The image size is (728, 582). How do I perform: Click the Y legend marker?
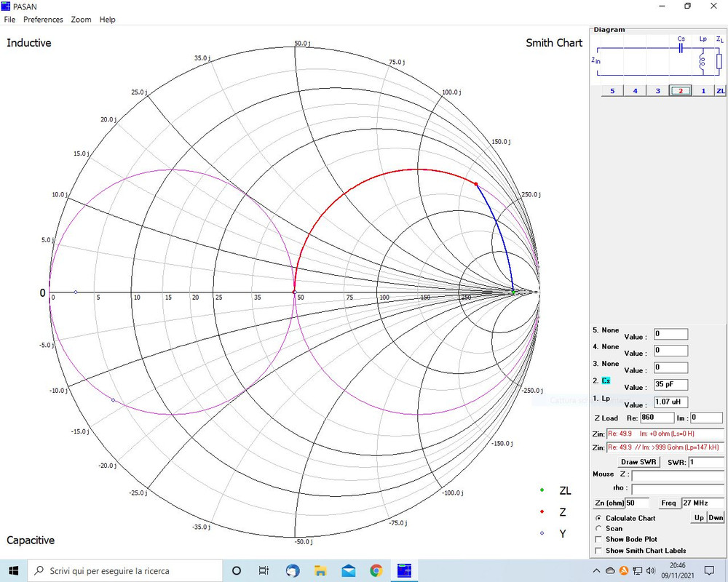click(542, 533)
